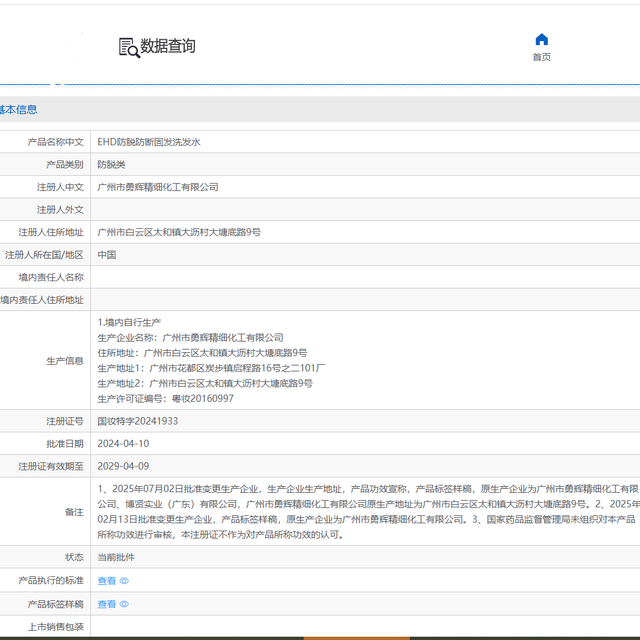Screen dimensions: 640x640
Task: Select product name EHD防脱防断固发洗发水
Action: pos(149,142)
